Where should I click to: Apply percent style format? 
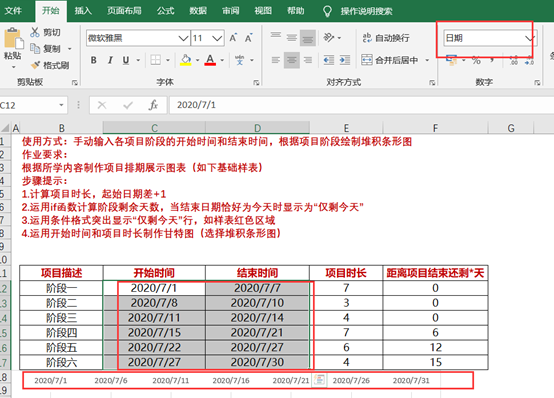click(x=476, y=61)
